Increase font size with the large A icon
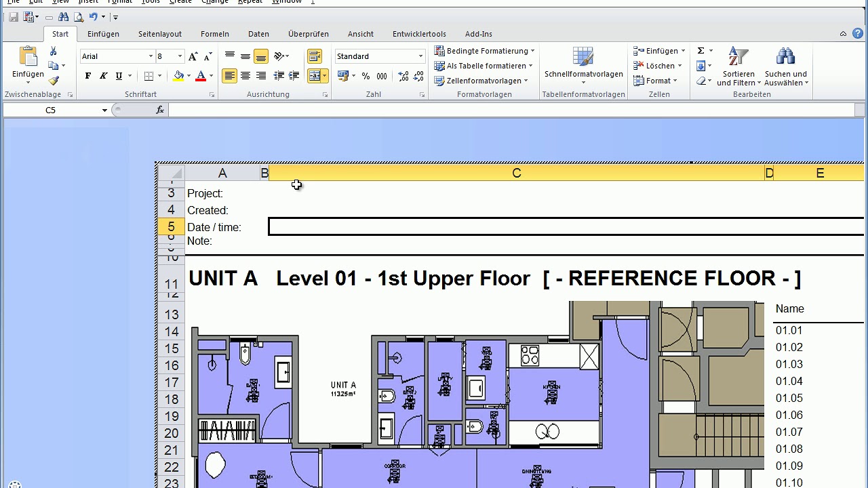The image size is (868, 488). click(x=193, y=56)
